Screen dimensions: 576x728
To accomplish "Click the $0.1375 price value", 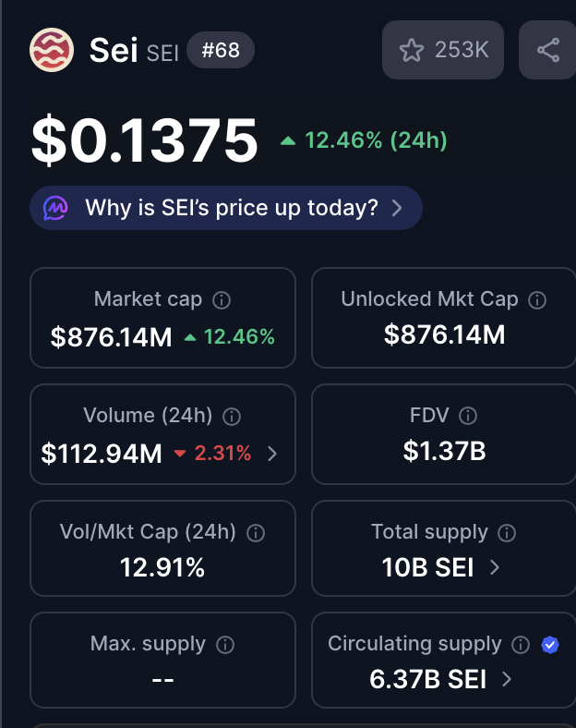I will tap(145, 141).
